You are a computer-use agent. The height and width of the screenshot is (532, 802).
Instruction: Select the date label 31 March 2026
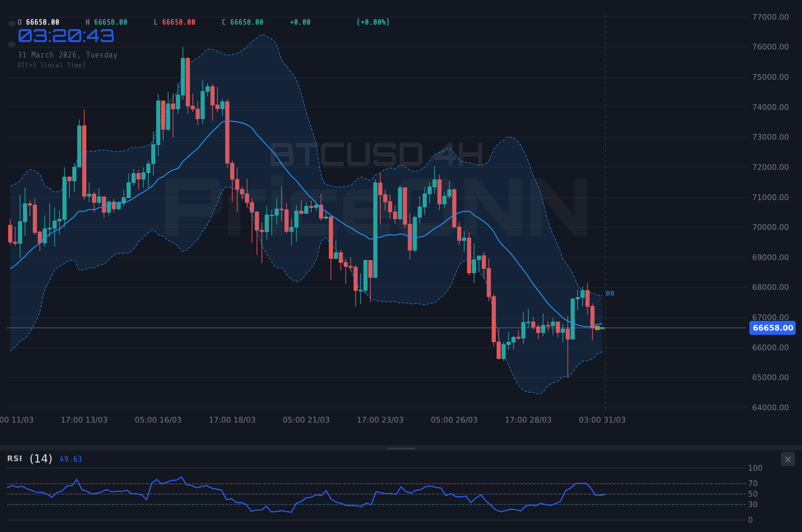click(x=67, y=55)
